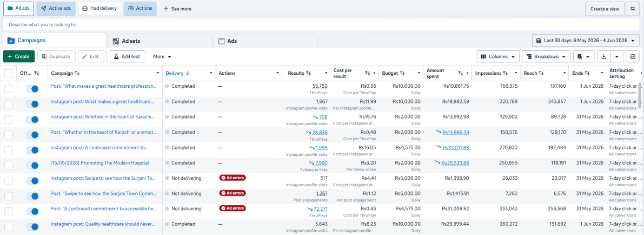Sort by Impressions column arrows
Screen dimensions: 644x235
click(x=505, y=73)
